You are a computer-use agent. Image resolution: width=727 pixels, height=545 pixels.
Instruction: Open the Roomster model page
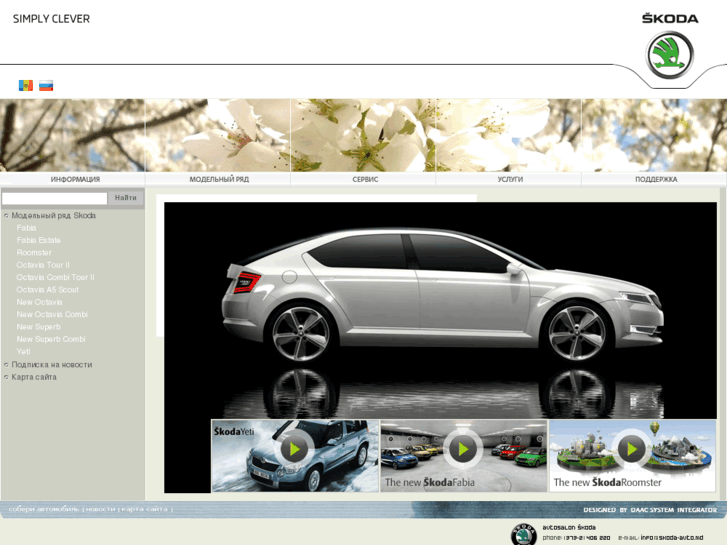[34, 252]
